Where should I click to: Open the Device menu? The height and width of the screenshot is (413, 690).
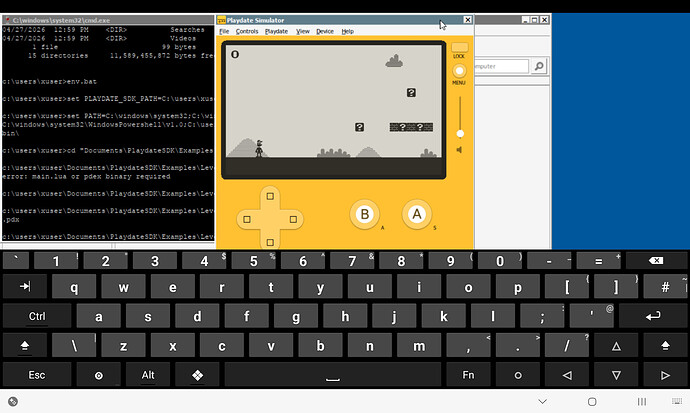(x=325, y=31)
